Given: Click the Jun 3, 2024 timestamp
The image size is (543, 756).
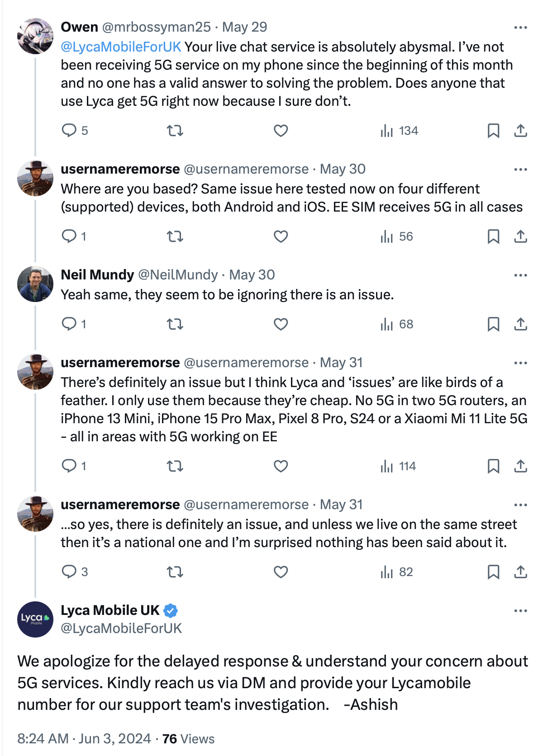Looking at the screenshot, I should pyautogui.click(x=114, y=738).
